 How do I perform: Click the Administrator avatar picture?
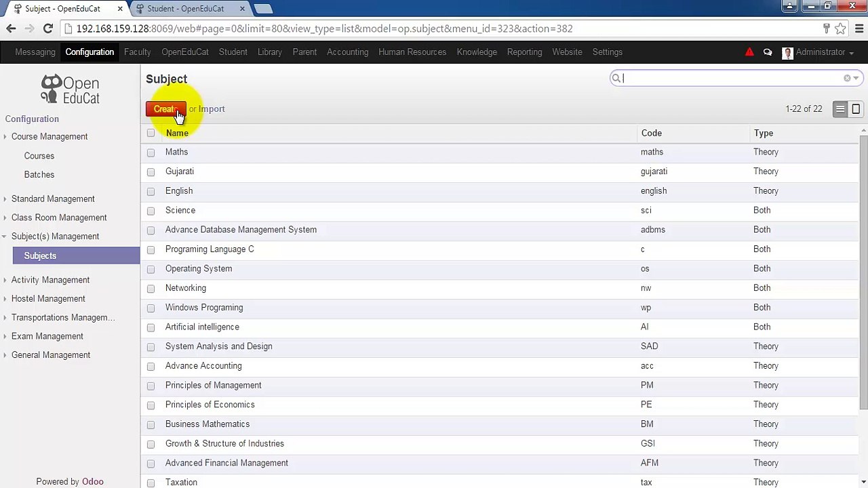pos(787,52)
